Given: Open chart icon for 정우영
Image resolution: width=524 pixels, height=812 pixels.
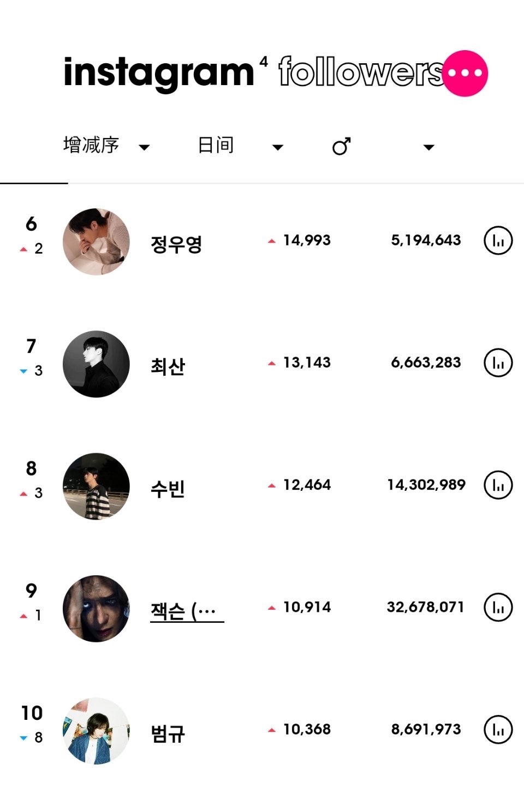Looking at the screenshot, I should click(x=498, y=240).
